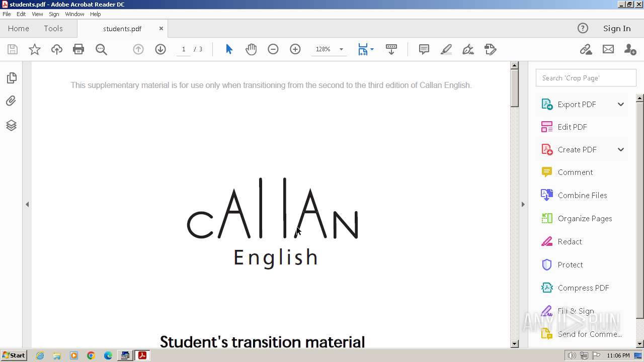Viewport: 644px width, 362px height.
Task: Collapse the right tools pane arrow
Action: pyautogui.click(x=523, y=204)
